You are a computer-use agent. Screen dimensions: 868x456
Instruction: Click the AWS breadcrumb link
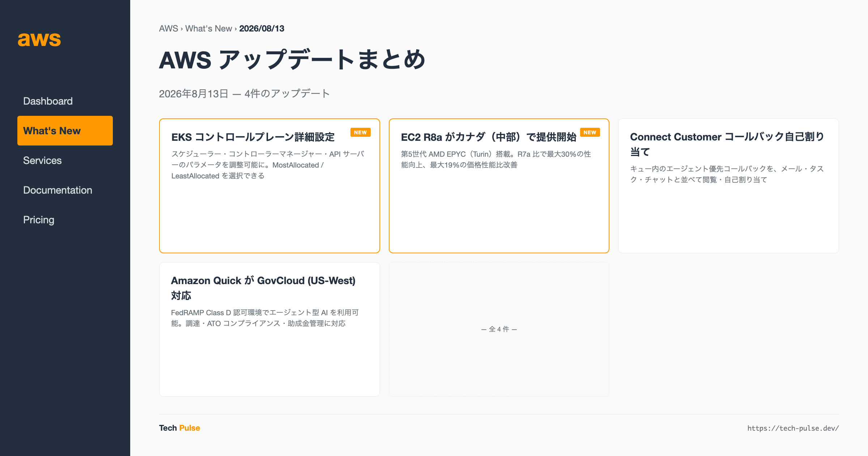pos(169,29)
